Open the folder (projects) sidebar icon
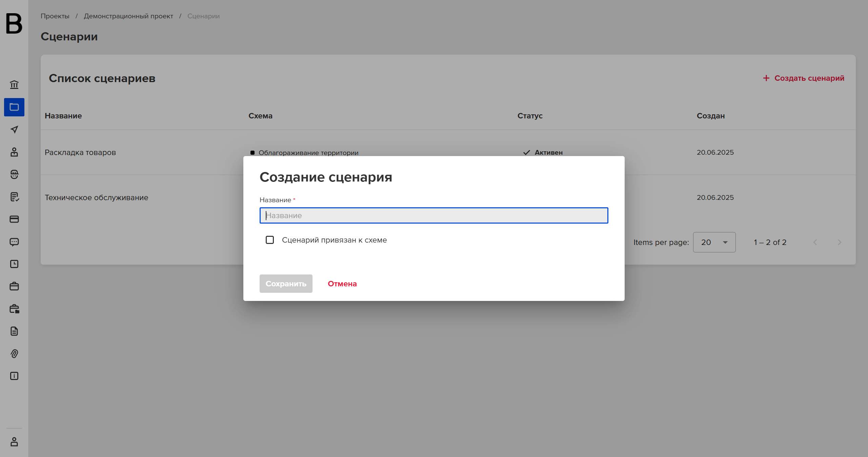This screenshot has width=868, height=457. coord(14,107)
